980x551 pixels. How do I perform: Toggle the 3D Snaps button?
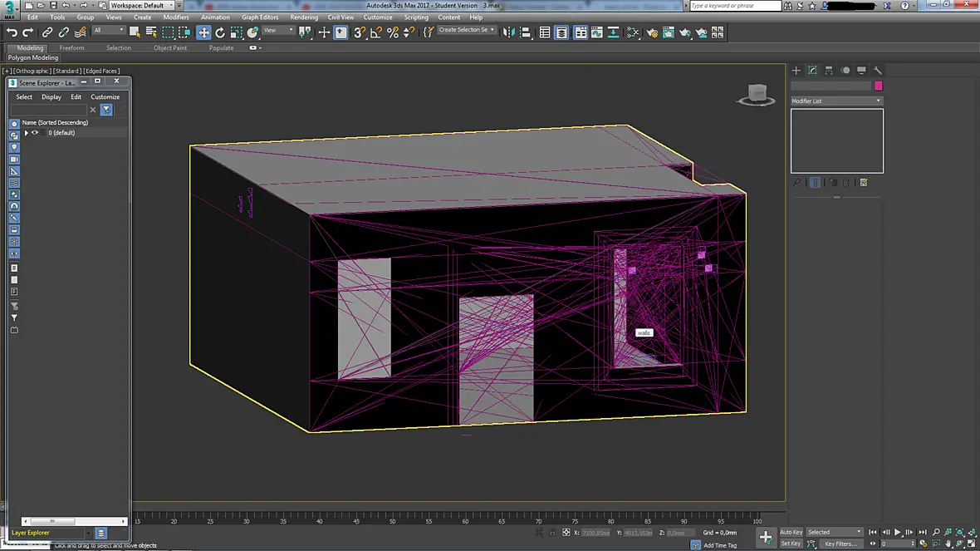point(360,32)
